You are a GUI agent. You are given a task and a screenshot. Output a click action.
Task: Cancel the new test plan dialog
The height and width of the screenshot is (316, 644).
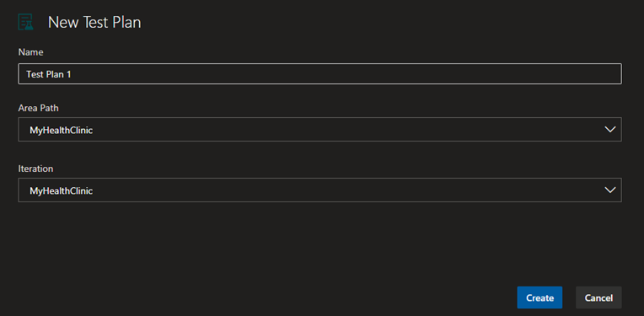pos(598,297)
